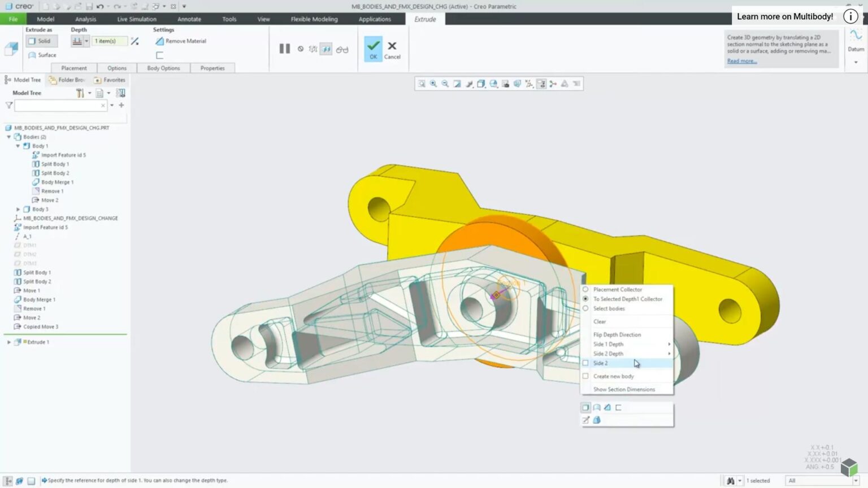
Task: Select the Zoom In magnifier tool
Action: click(x=433, y=84)
